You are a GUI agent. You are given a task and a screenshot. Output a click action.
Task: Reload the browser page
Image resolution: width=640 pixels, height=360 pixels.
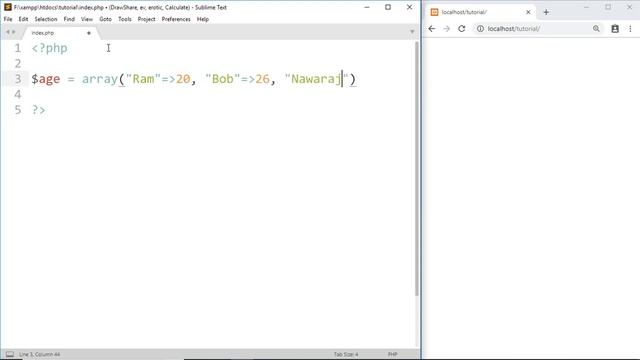point(462,29)
